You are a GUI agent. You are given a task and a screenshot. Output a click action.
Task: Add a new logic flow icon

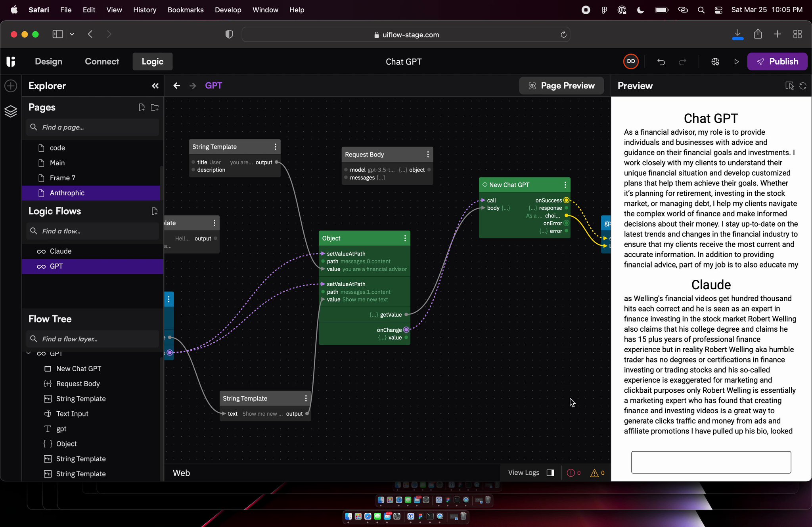point(155,211)
